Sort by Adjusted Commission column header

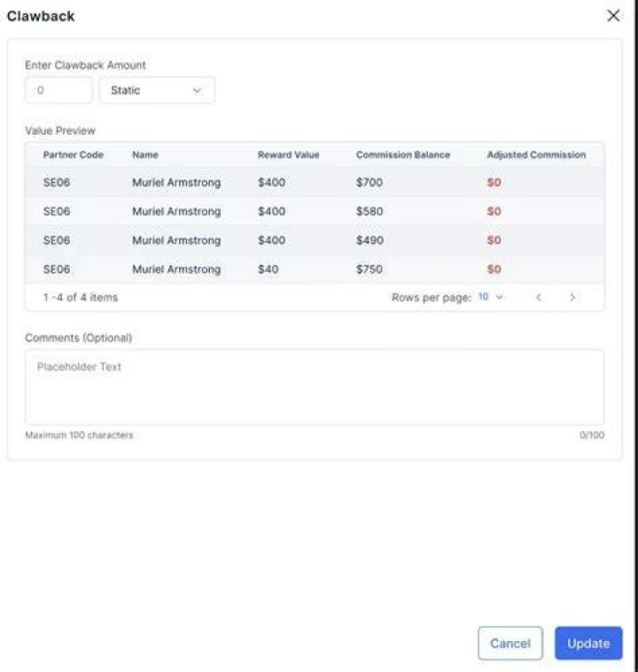click(536, 155)
